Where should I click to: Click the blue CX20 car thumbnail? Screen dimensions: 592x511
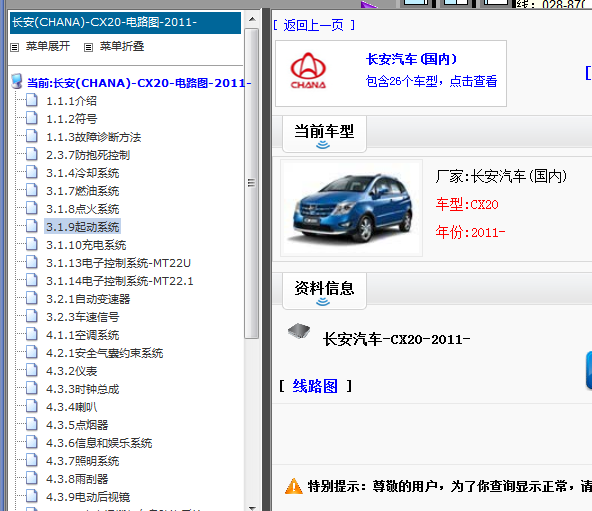click(x=351, y=208)
